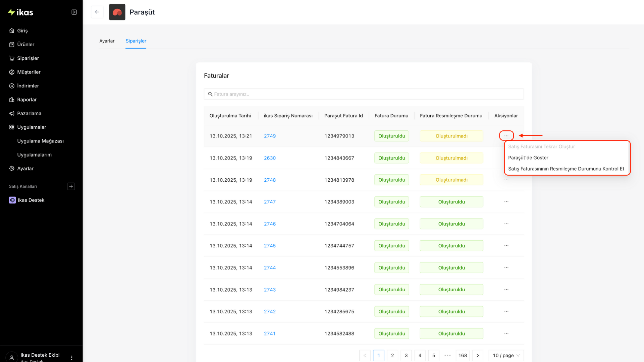
Task: Click Fatura Resmileşme Durumu column header
Action: point(451,116)
